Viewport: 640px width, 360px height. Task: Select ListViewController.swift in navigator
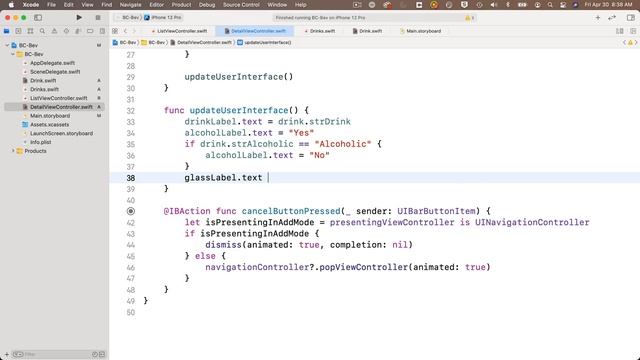click(x=58, y=98)
